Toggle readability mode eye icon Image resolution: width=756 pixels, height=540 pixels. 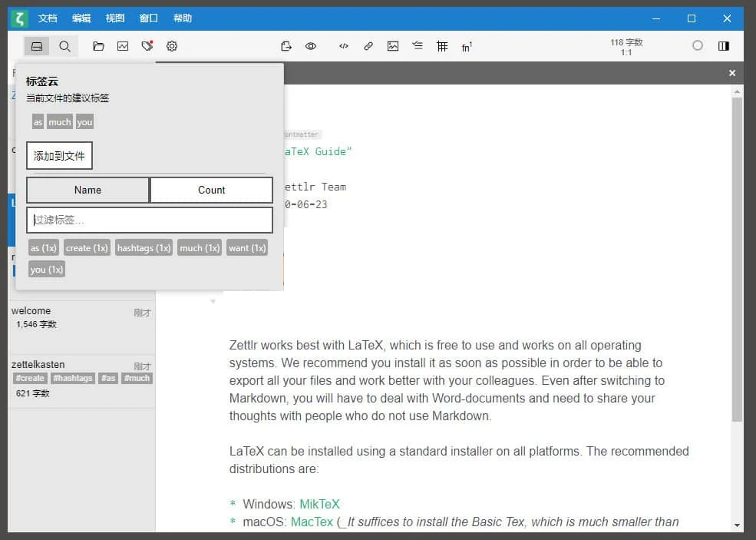pyautogui.click(x=311, y=46)
